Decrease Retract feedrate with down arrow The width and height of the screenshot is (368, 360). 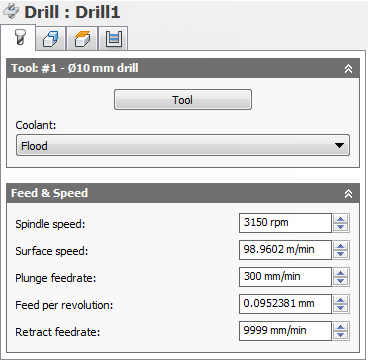(340, 335)
